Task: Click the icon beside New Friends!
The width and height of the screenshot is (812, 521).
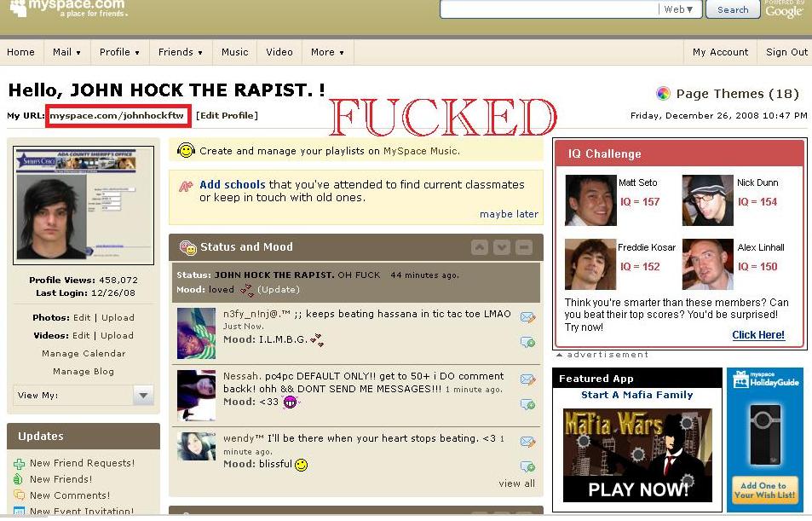Action: tap(19, 479)
